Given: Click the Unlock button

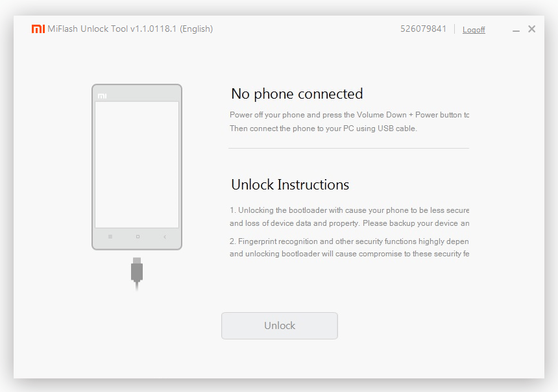Looking at the screenshot, I should coord(280,326).
